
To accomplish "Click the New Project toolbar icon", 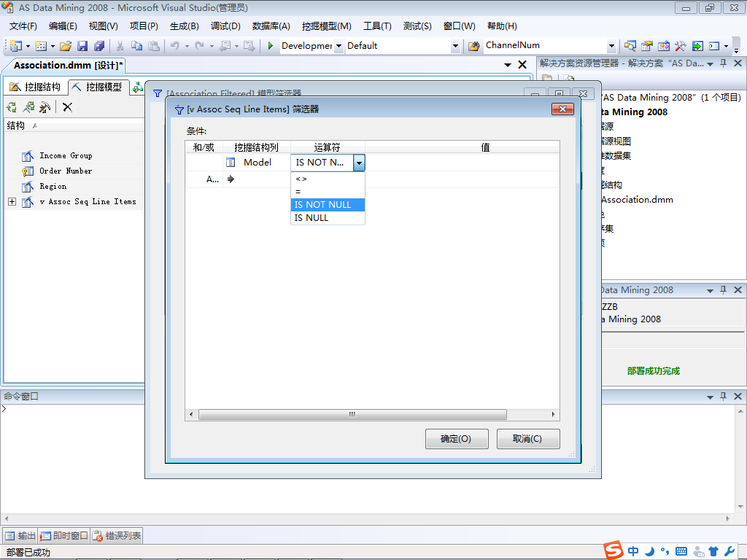I will pyautogui.click(x=16, y=46).
